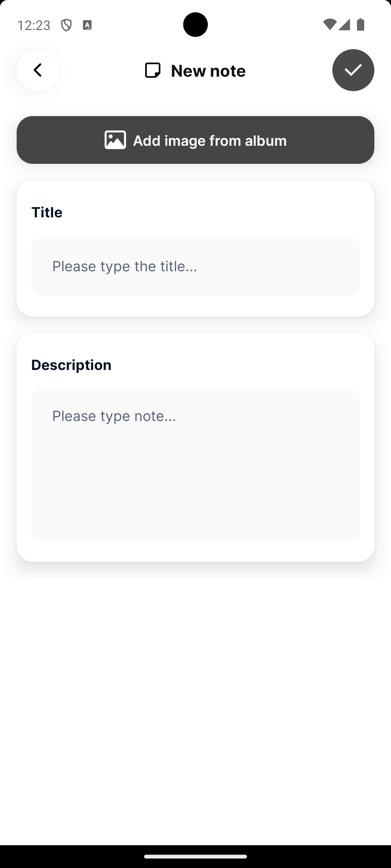Click the picture icon in the album button
The image size is (391, 868).
pos(115,140)
